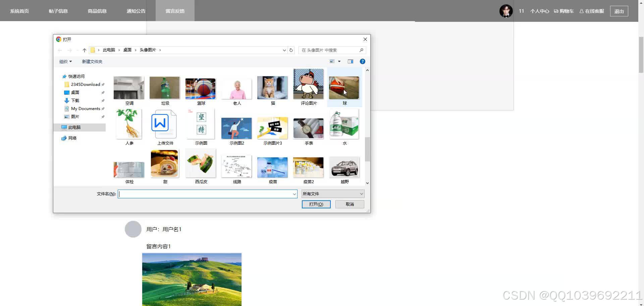Open the file dialog help icon
Viewport: 644px width, 306px height.
[362, 61]
